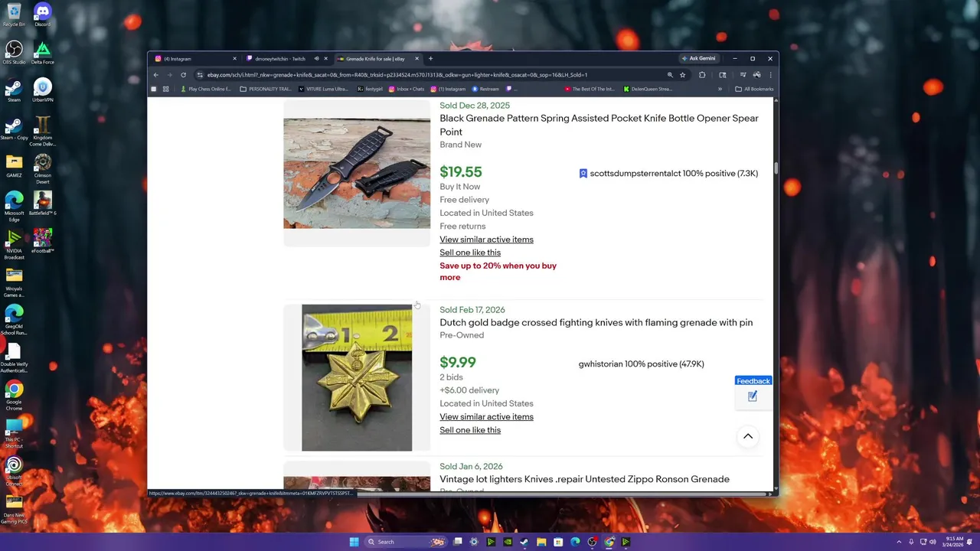
Task: Click Feedback button on right edge
Action: tap(753, 381)
